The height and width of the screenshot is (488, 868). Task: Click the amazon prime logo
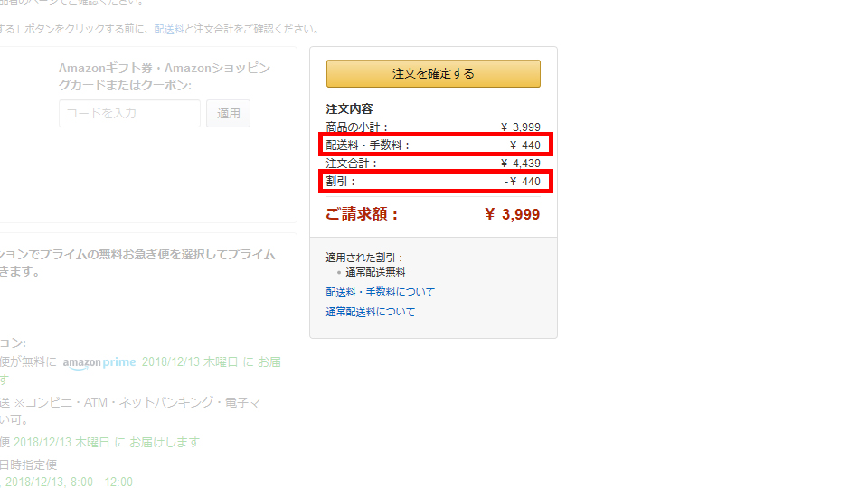(x=99, y=362)
